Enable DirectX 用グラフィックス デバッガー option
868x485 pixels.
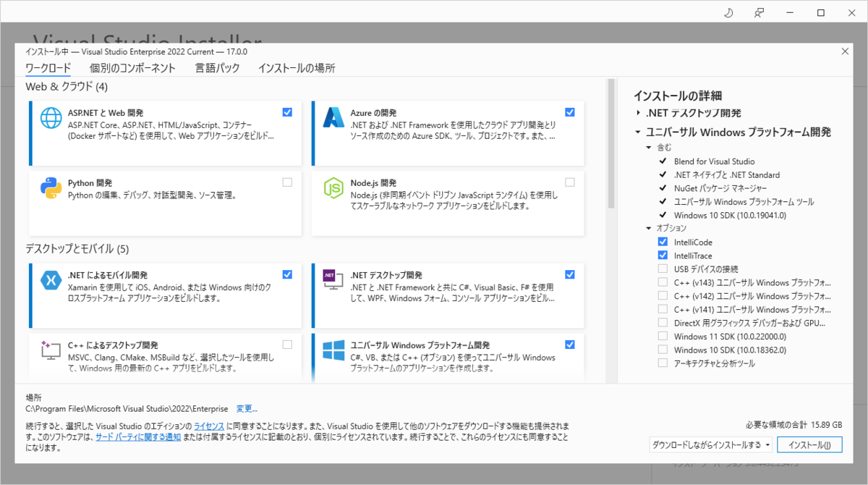663,322
